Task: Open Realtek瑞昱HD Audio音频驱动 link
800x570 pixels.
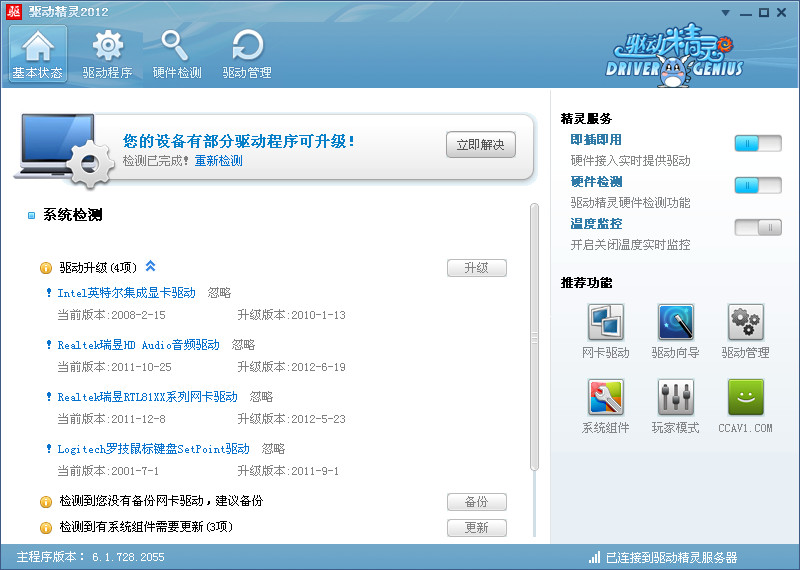Action: (x=138, y=345)
